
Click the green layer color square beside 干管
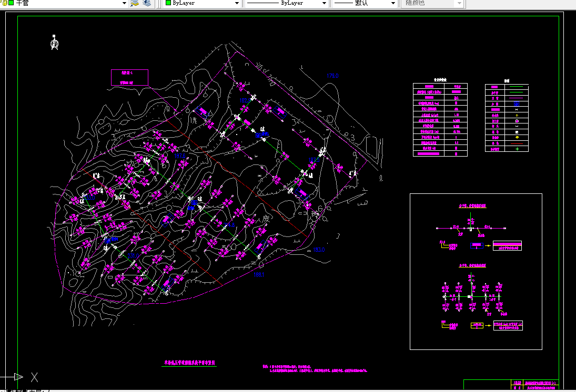coord(11,3)
